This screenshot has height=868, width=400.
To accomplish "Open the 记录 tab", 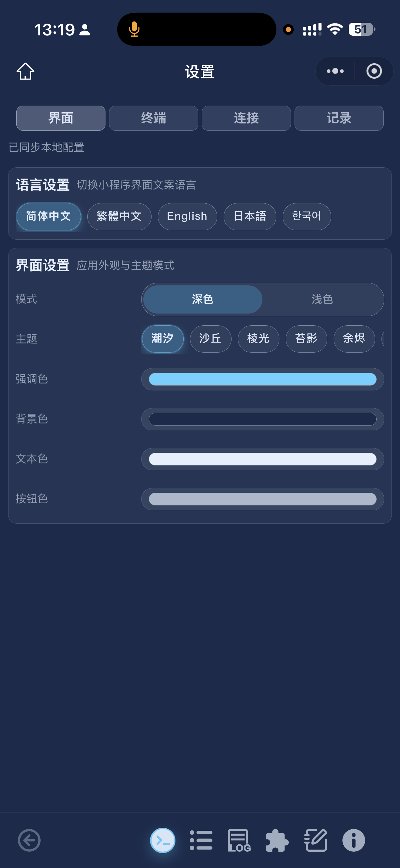I will point(338,118).
